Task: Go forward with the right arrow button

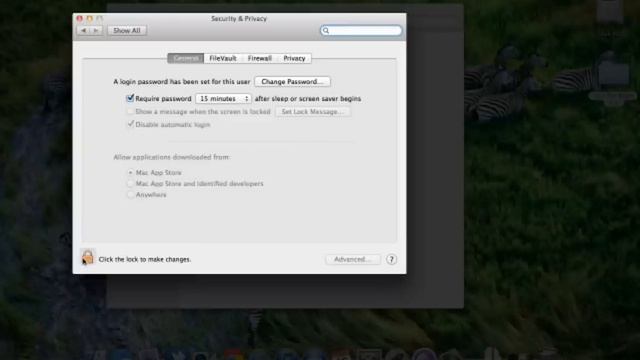Action: 96,30
